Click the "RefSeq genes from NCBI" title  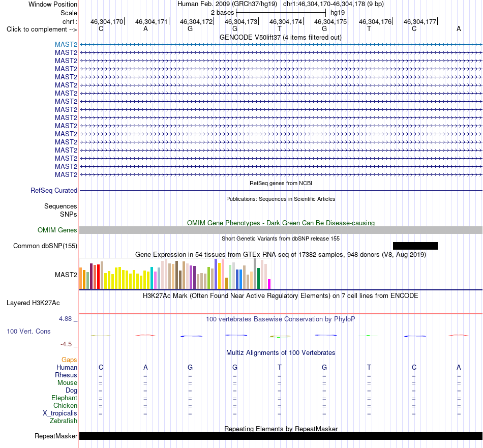click(x=281, y=183)
